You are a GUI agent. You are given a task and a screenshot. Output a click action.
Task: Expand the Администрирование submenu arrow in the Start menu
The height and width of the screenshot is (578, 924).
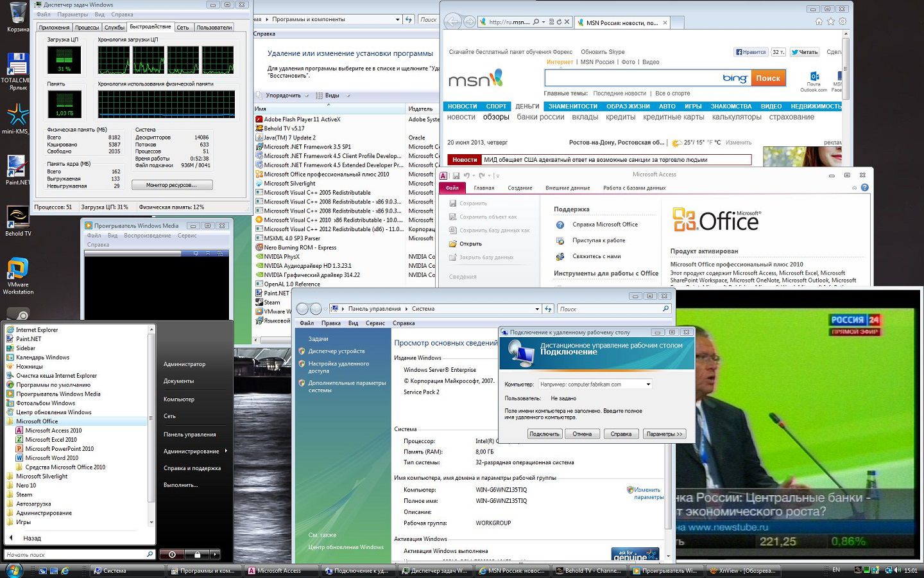coord(225,451)
